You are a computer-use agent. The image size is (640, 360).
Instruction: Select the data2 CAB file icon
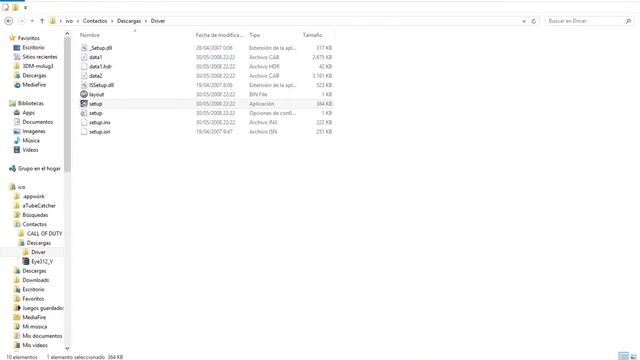pyautogui.click(x=84, y=76)
